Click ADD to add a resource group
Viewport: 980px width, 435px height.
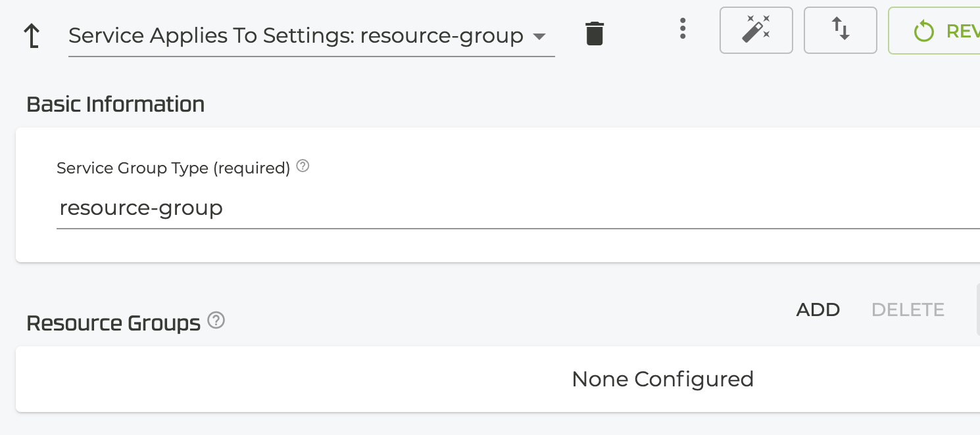click(x=818, y=309)
